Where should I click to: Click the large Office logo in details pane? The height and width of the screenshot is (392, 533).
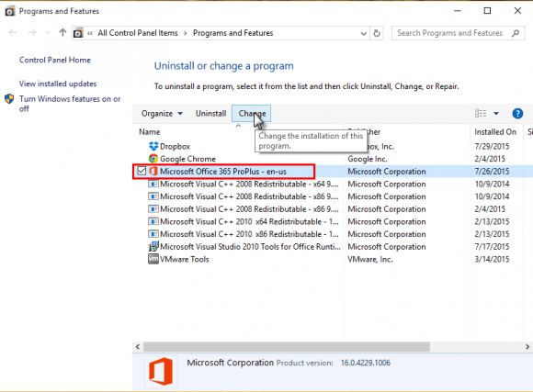161,371
